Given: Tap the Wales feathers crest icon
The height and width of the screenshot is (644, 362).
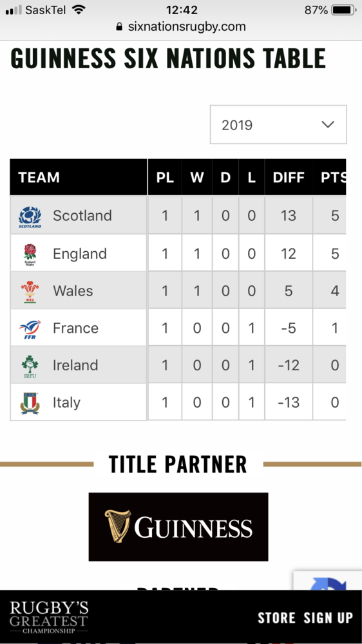Looking at the screenshot, I should coord(30,292).
